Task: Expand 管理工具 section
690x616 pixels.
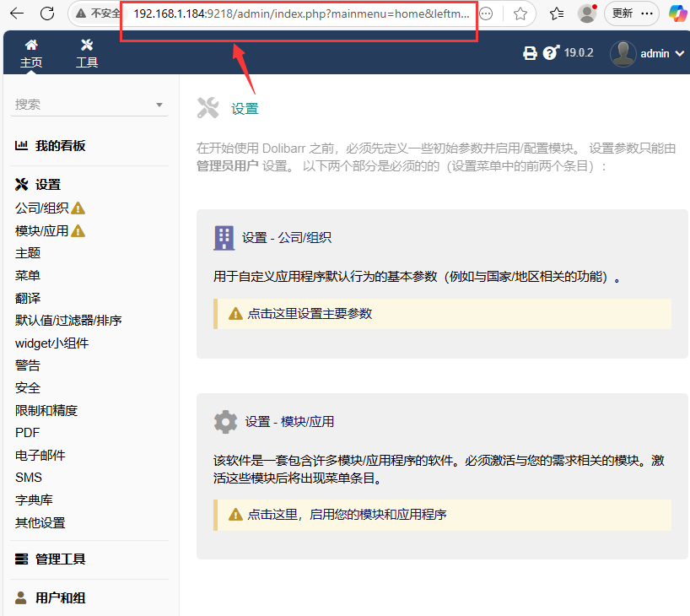Action: coord(60,559)
